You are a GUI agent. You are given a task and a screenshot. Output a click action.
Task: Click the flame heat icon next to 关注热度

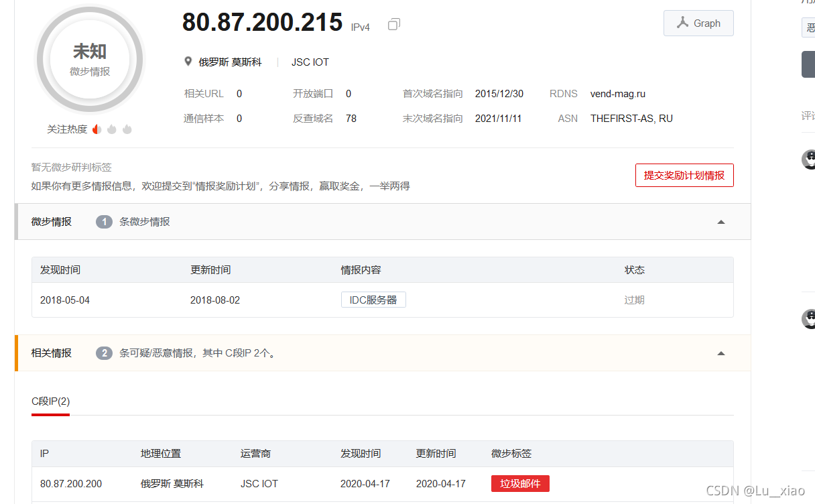click(x=96, y=129)
